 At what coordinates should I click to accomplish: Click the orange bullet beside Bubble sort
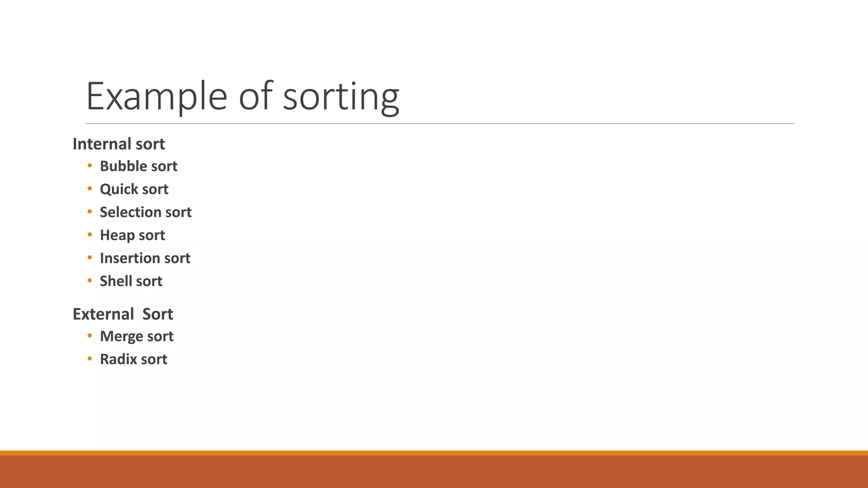[89, 166]
